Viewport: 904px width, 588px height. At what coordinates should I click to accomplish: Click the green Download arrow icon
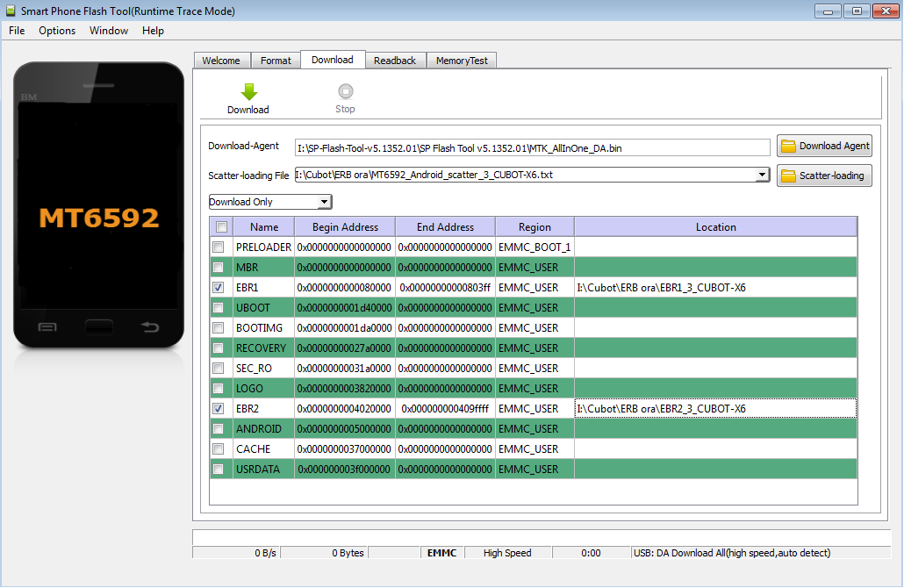(x=248, y=92)
